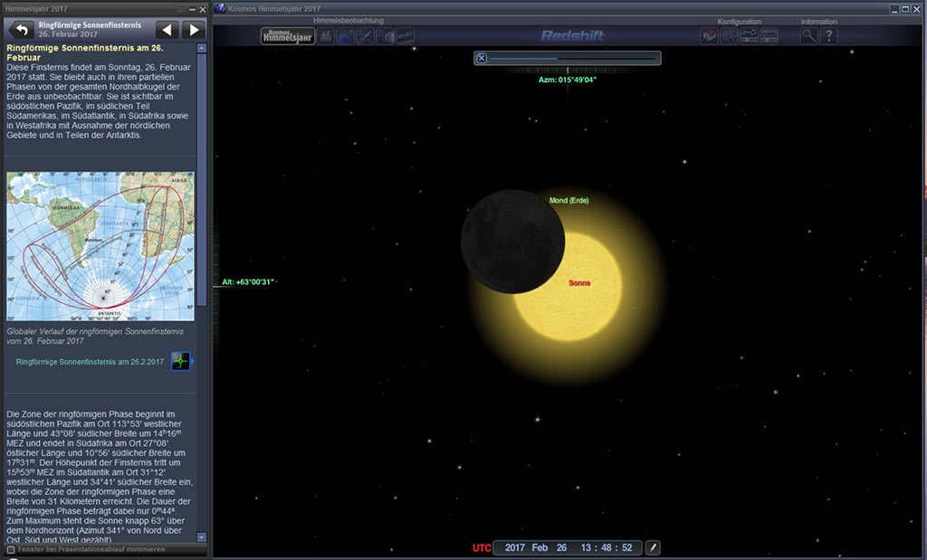Click the year 2017 in the date bar
Screen dimensions: 927x560
515,547
